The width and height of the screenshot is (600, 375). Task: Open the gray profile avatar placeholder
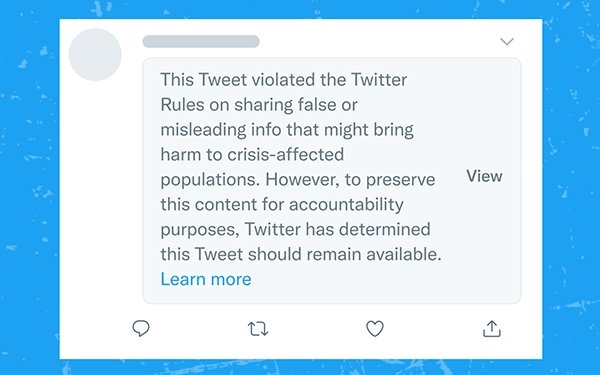[x=95, y=55]
